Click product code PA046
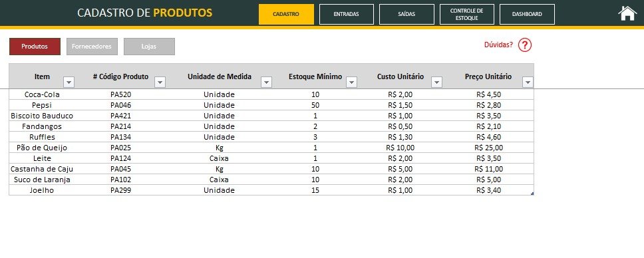 coord(121,105)
